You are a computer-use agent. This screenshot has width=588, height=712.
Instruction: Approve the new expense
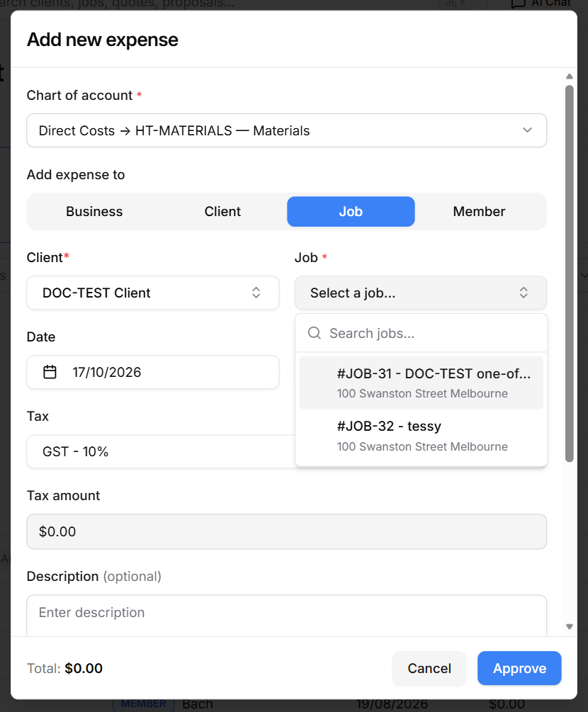[519, 668]
